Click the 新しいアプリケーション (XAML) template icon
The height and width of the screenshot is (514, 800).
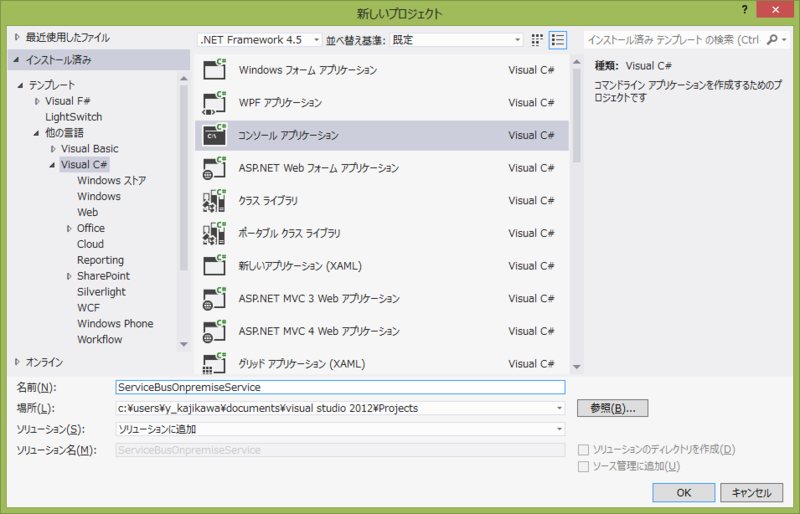click(x=214, y=265)
